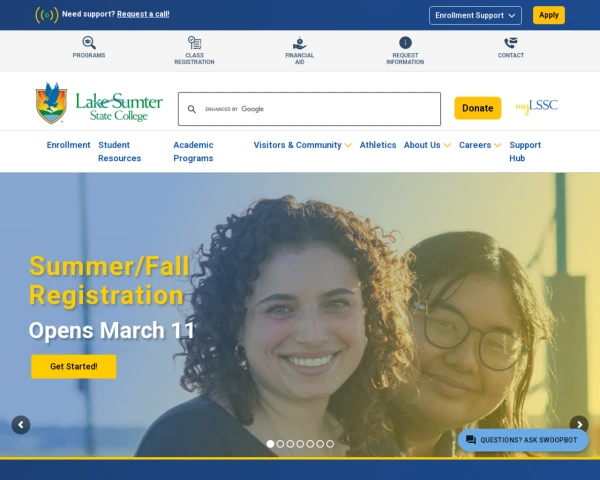This screenshot has width=600, height=480.
Task: Open the Athletics menu item
Action: point(378,145)
